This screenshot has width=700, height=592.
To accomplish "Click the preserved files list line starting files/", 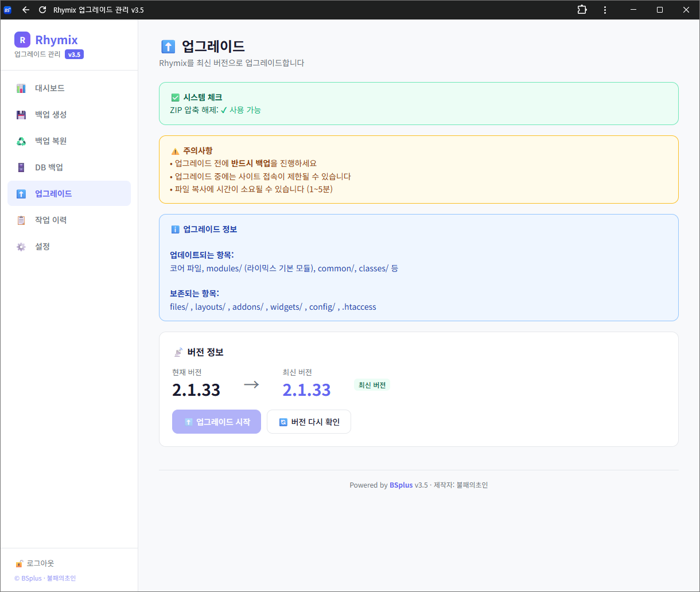I will coord(273,307).
